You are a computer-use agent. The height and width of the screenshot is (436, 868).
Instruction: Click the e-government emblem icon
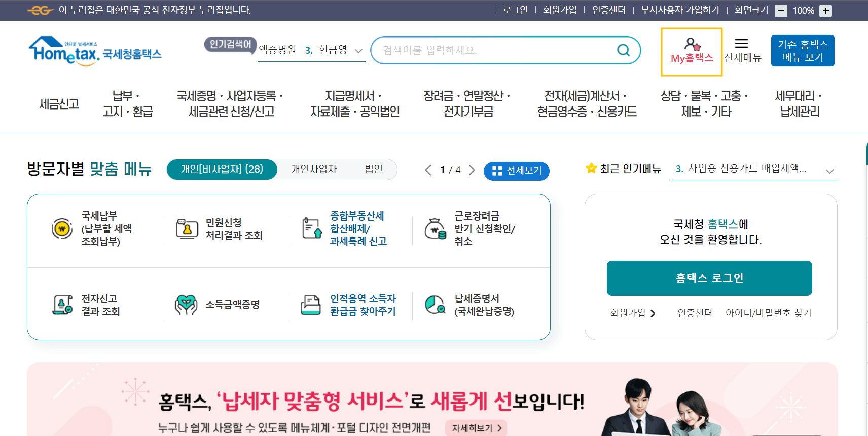41,10
